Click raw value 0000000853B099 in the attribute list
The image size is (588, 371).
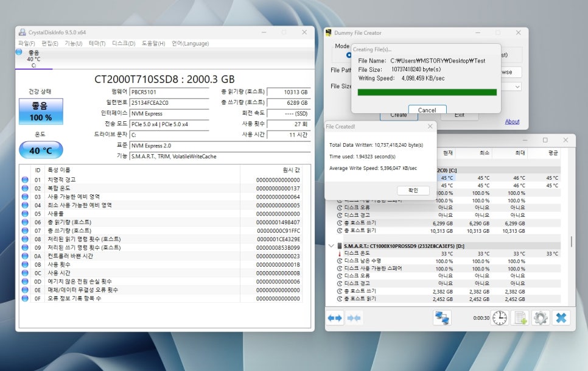point(278,247)
